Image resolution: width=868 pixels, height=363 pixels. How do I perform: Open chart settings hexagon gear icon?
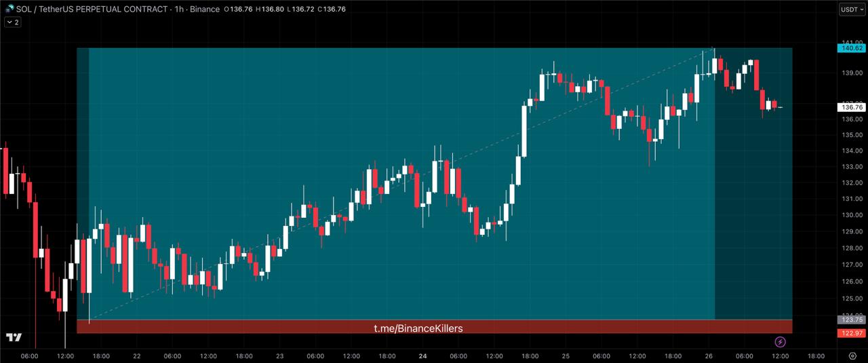click(x=852, y=356)
